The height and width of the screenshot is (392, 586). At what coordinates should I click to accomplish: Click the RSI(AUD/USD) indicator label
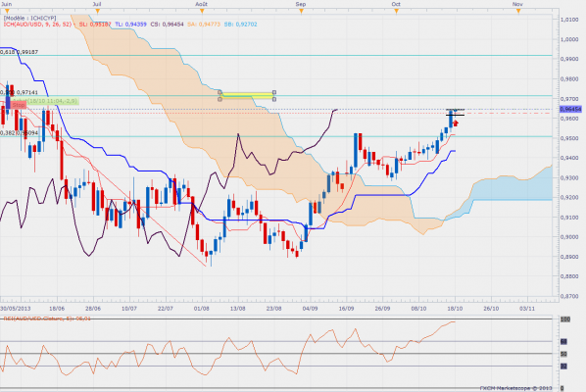tap(47, 318)
